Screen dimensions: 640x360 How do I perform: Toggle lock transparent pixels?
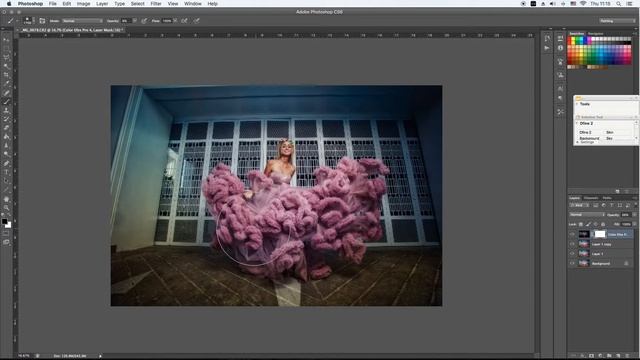point(580,224)
